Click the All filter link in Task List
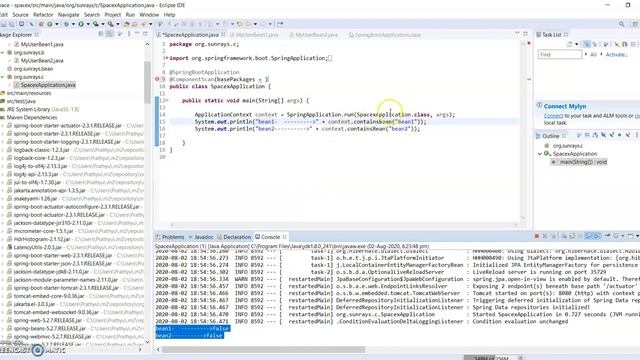The height and width of the screenshot is (360, 640). (x=593, y=54)
